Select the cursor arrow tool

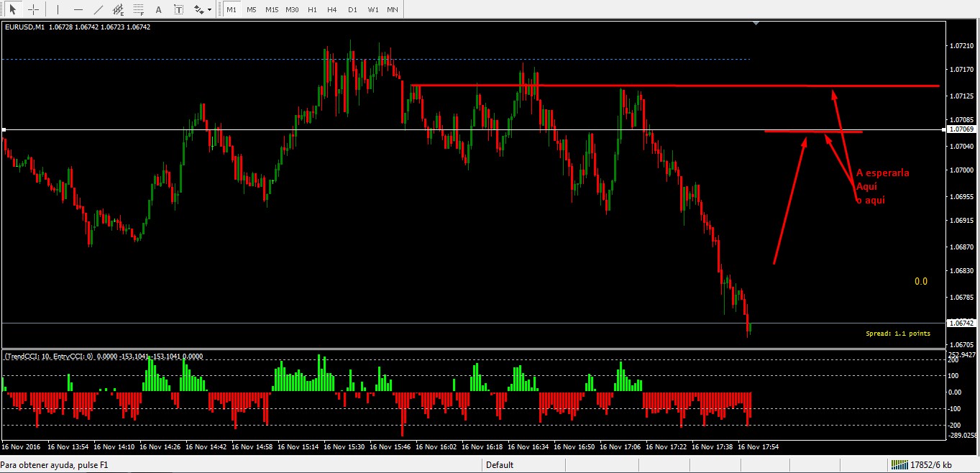pyautogui.click(x=13, y=9)
